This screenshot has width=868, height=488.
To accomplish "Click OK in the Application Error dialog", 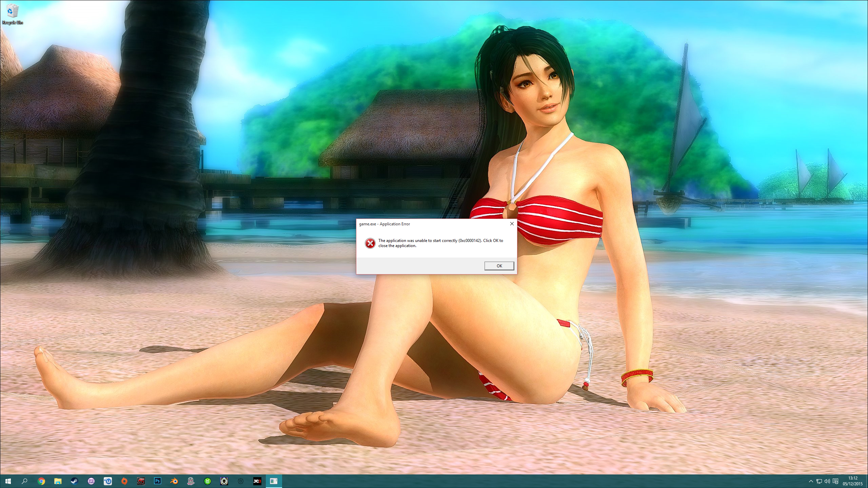I will click(x=499, y=266).
